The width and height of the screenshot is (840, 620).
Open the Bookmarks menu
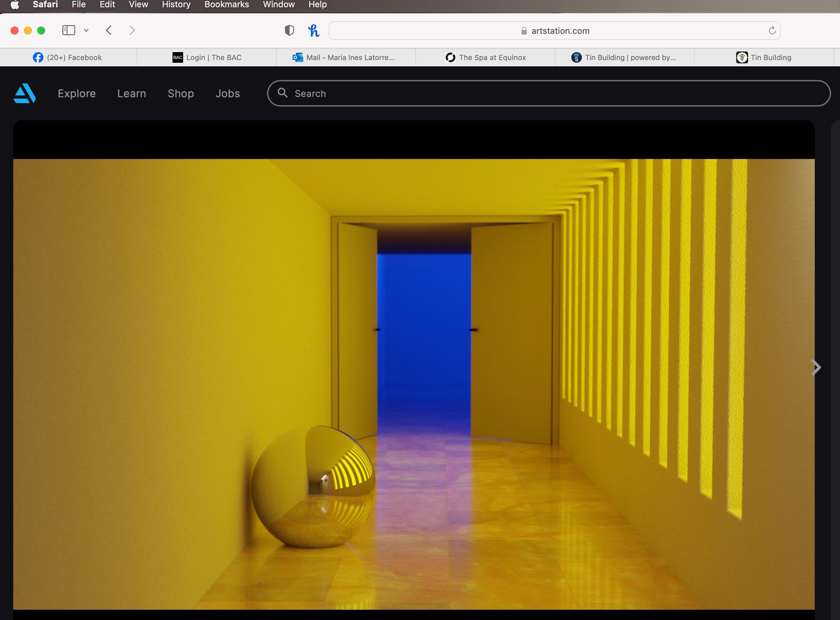[x=227, y=5]
